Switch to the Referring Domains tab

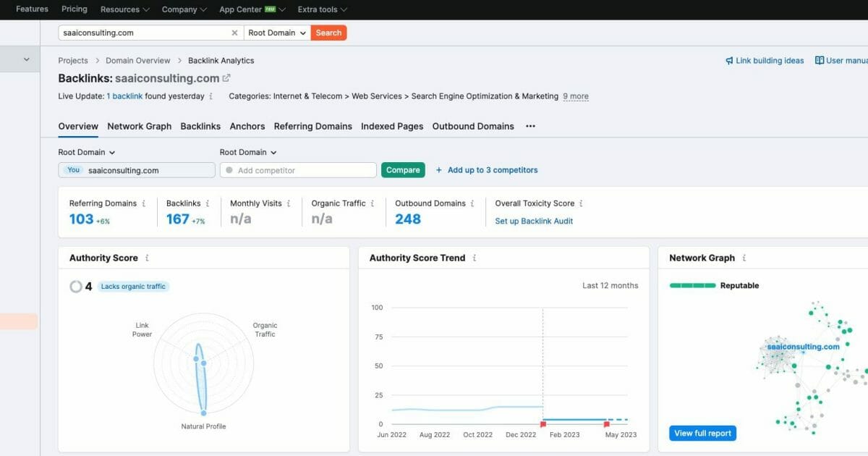(x=312, y=126)
